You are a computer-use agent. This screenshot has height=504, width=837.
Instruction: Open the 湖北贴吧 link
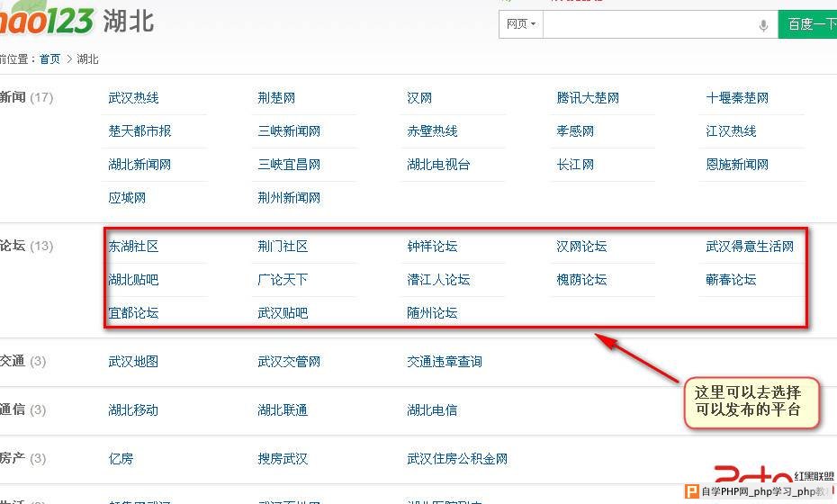pos(133,279)
